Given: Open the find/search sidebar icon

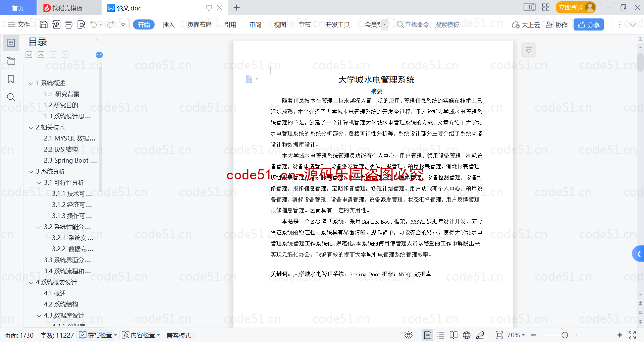Looking at the screenshot, I should pos(11,97).
